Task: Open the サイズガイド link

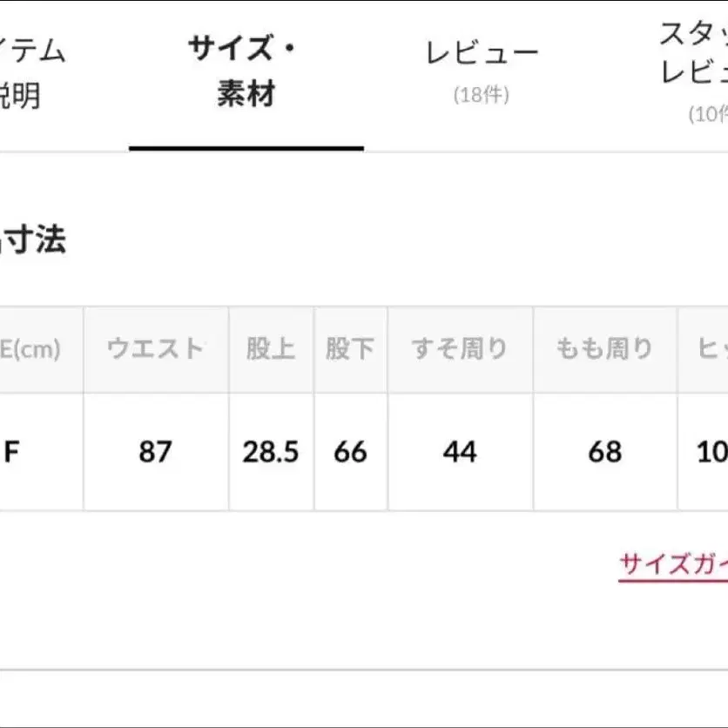Action: click(x=672, y=565)
